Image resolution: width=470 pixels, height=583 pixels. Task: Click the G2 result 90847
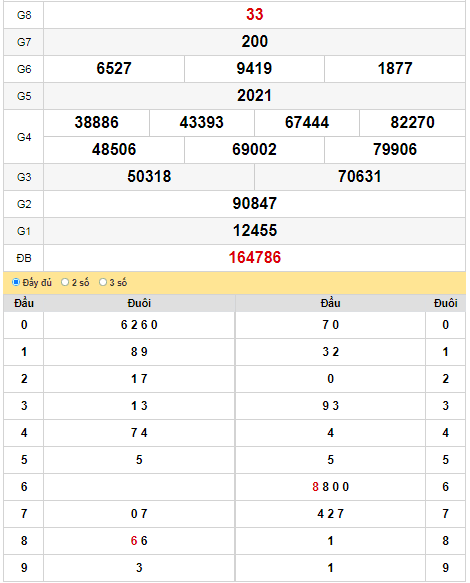point(255,204)
